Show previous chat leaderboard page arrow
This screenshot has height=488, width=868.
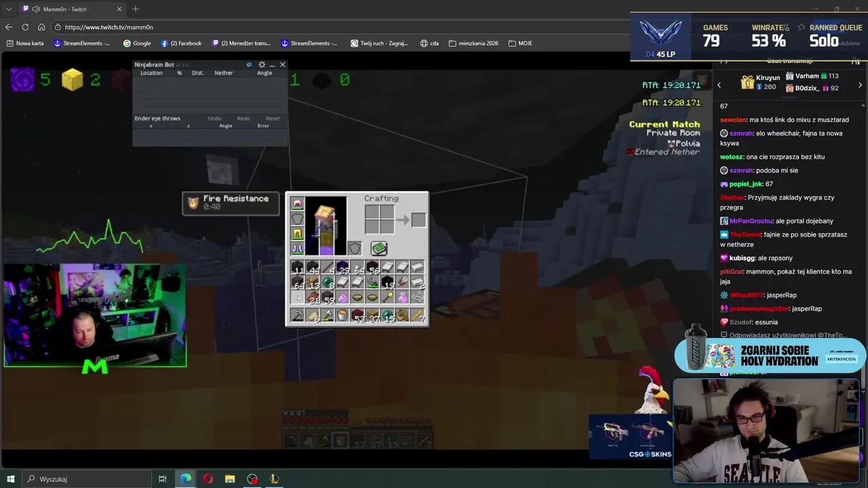click(719, 85)
